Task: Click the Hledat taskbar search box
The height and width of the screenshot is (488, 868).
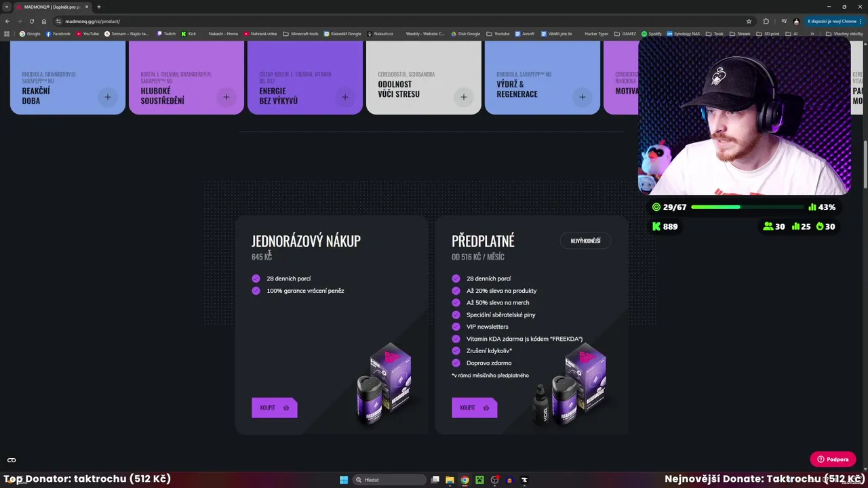Action: 391,480
